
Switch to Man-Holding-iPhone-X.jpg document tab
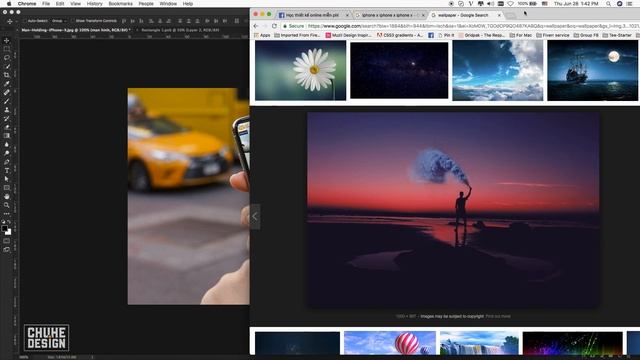point(76,30)
